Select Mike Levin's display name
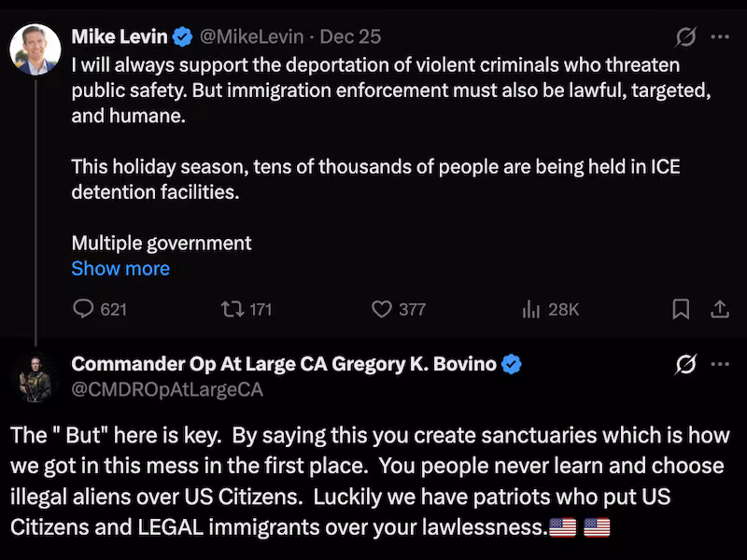The height and width of the screenshot is (560, 747). (x=120, y=37)
